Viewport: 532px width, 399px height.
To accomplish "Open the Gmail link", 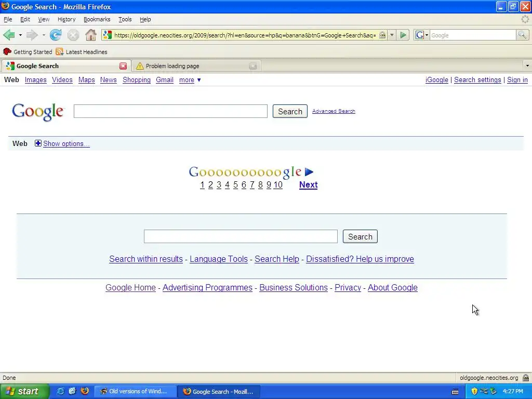I will (165, 80).
